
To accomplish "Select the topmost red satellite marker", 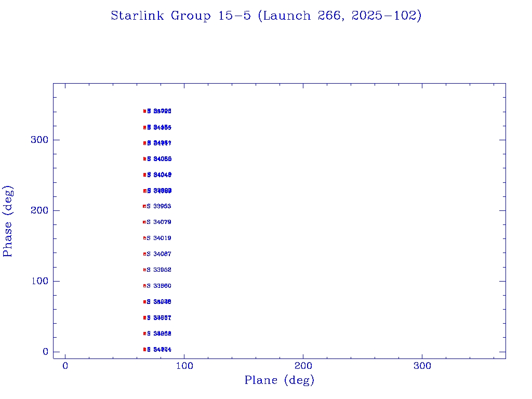I will click(144, 111).
